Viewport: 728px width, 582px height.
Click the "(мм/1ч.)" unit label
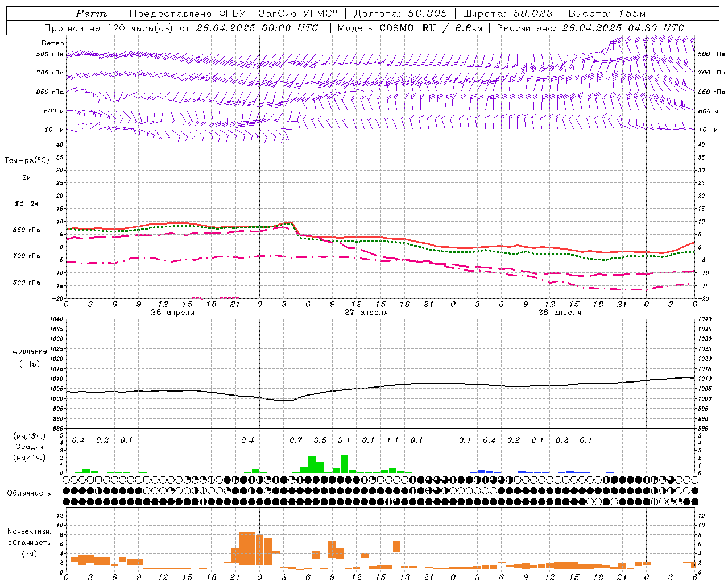(30, 458)
